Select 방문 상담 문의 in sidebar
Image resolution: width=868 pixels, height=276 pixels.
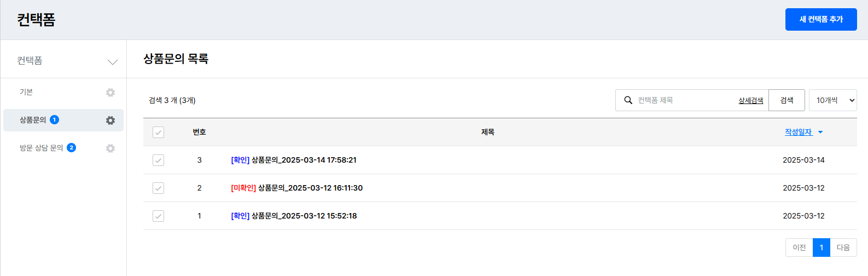(42, 148)
